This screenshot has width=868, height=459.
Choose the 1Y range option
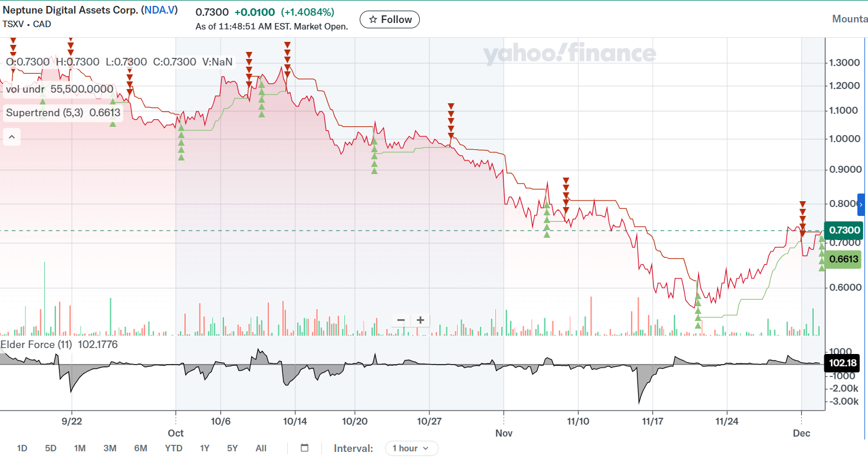tap(204, 448)
